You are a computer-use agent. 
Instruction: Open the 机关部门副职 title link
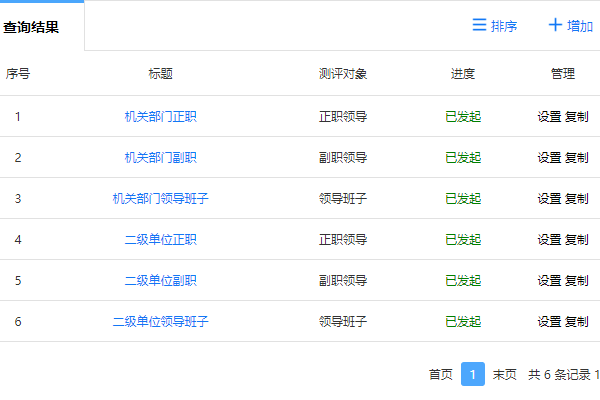click(161, 157)
